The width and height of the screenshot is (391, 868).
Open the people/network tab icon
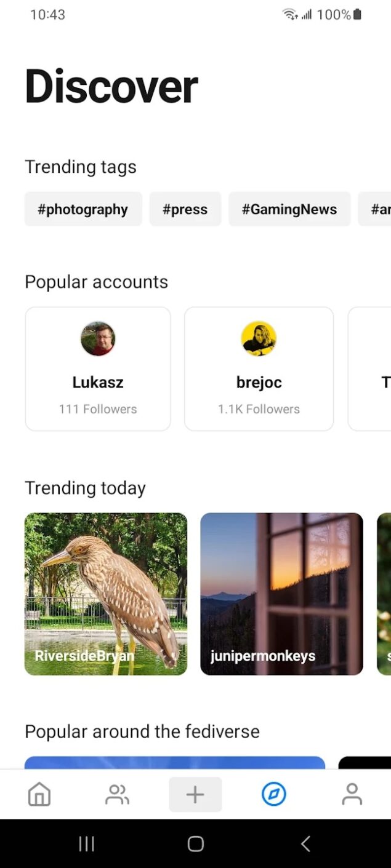click(117, 794)
